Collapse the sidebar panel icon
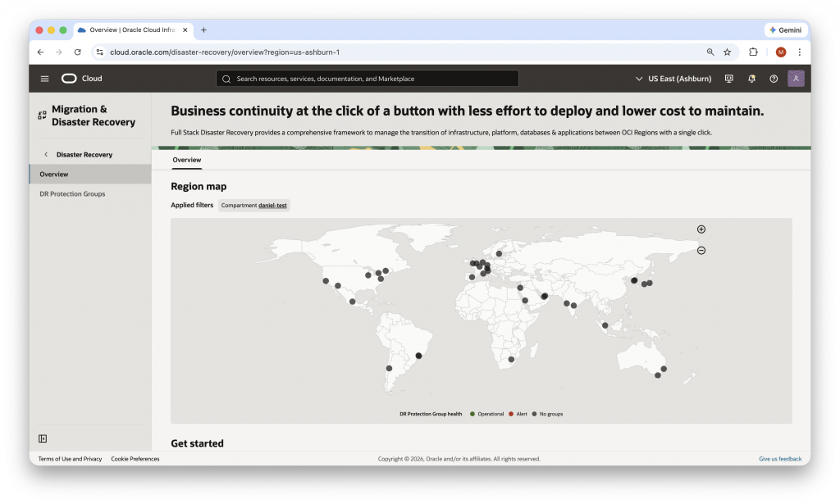The height and width of the screenshot is (504, 840). coord(43,438)
